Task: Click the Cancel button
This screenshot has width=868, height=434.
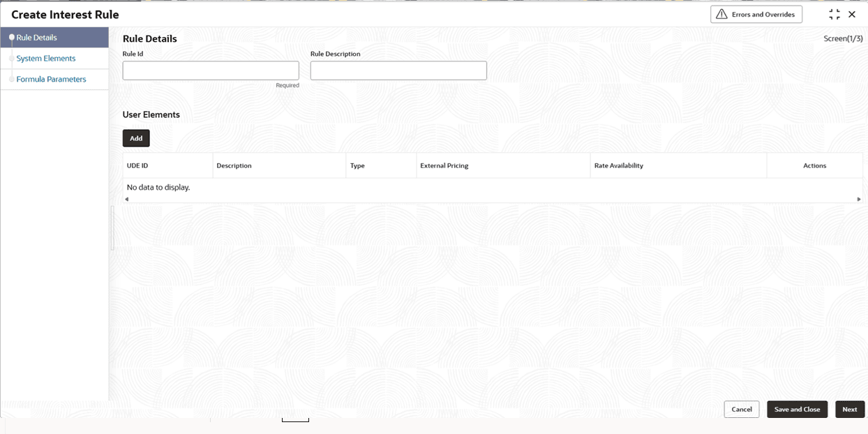Action: (x=741, y=410)
